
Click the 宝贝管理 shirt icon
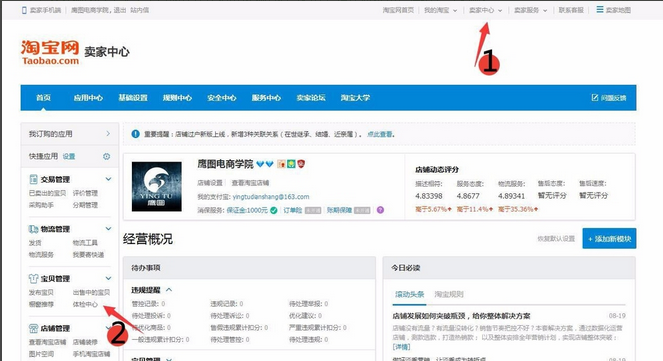[33, 279]
